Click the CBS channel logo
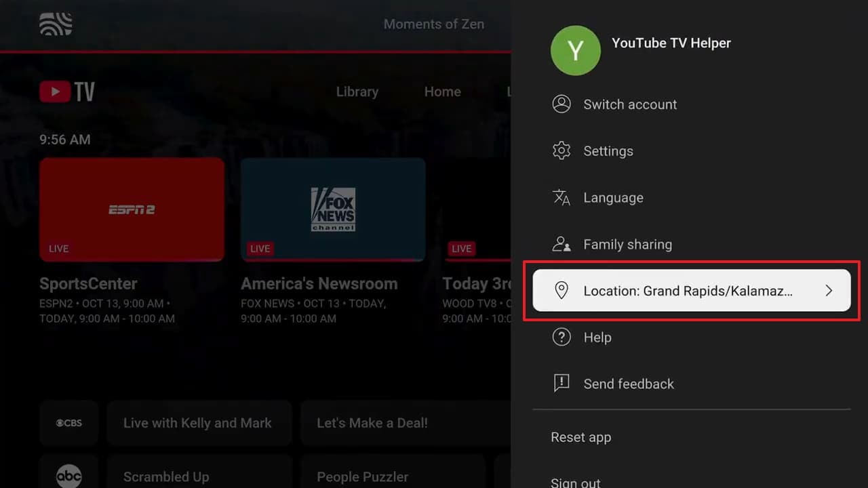 68,423
